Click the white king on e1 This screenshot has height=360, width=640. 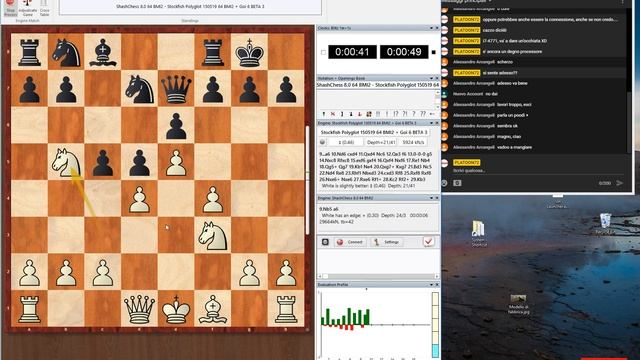click(x=176, y=309)
